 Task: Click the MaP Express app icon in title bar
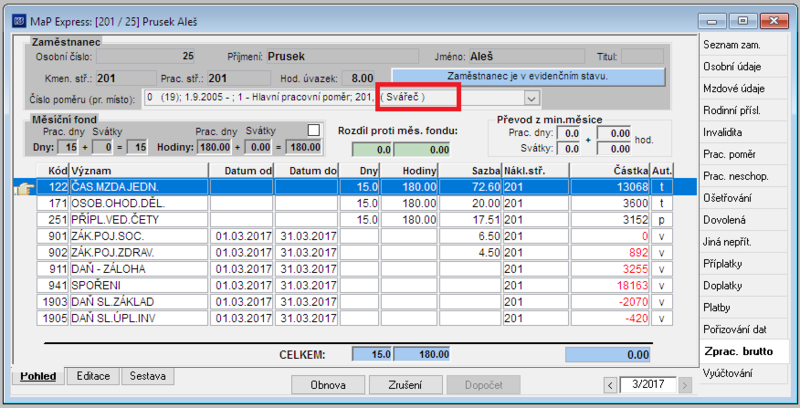click(19, 21)
